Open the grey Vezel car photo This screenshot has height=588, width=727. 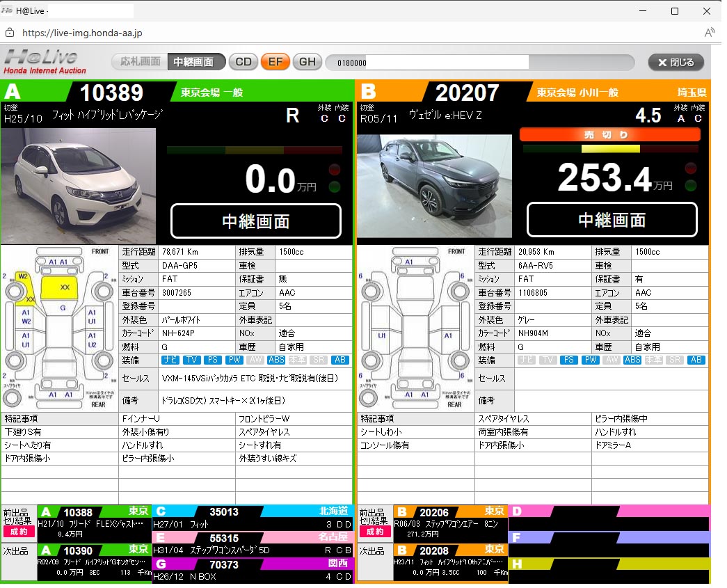[434, 186]
